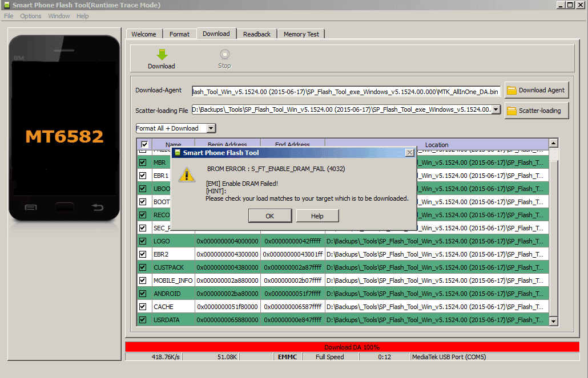Click EBR2 end address 0x00000000043001ff
This screenshot has height=378, width=588.
coord(293,254)
